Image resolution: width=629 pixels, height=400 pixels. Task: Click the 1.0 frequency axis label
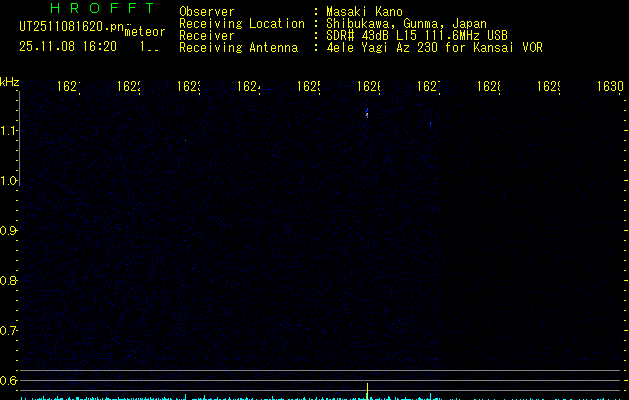click(8, 181)
